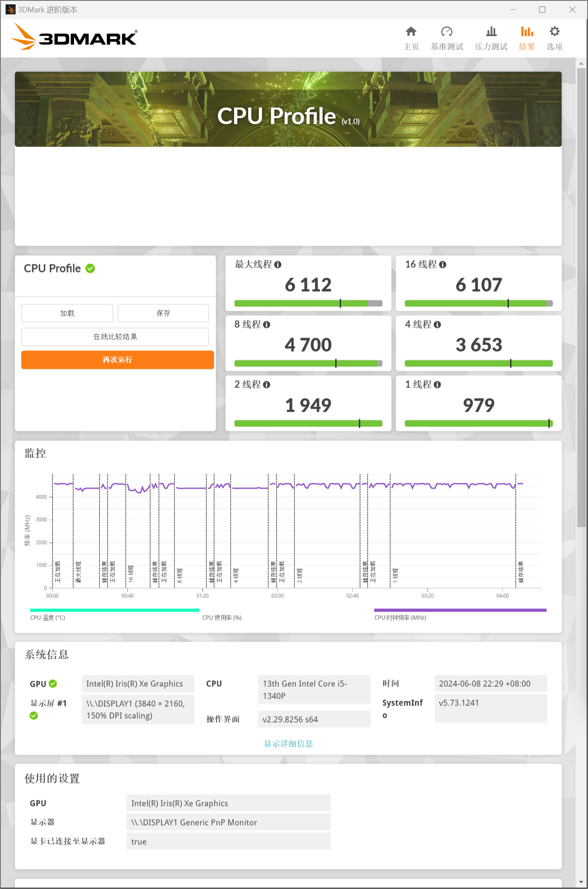588x889 pixels.
Task: Open Benchmarks gauge icon
Action: [446, 32]
